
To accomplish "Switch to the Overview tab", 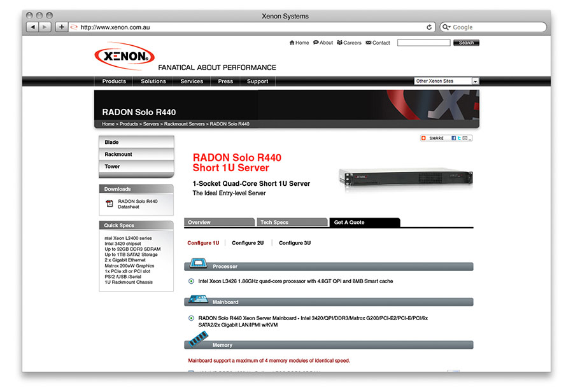I will pyautogui.click(x=199, y=222).
